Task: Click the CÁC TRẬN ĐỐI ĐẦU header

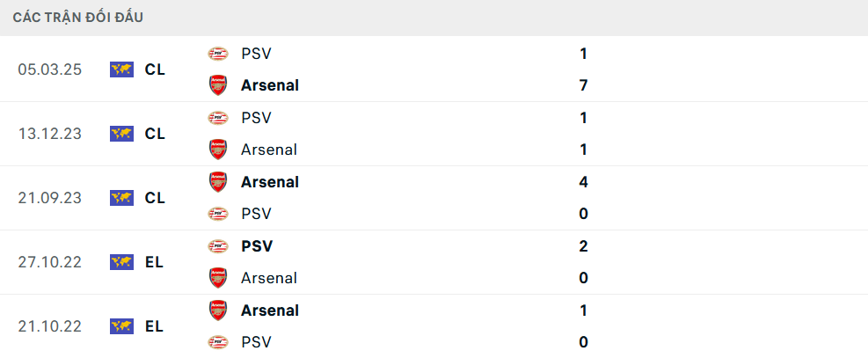Action: (78, 18)
